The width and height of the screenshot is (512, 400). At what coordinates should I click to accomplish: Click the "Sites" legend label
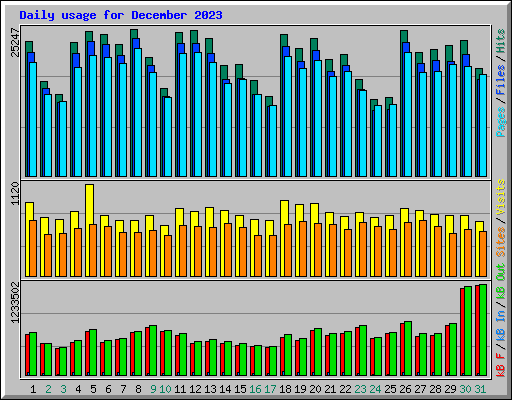(500, 242)
